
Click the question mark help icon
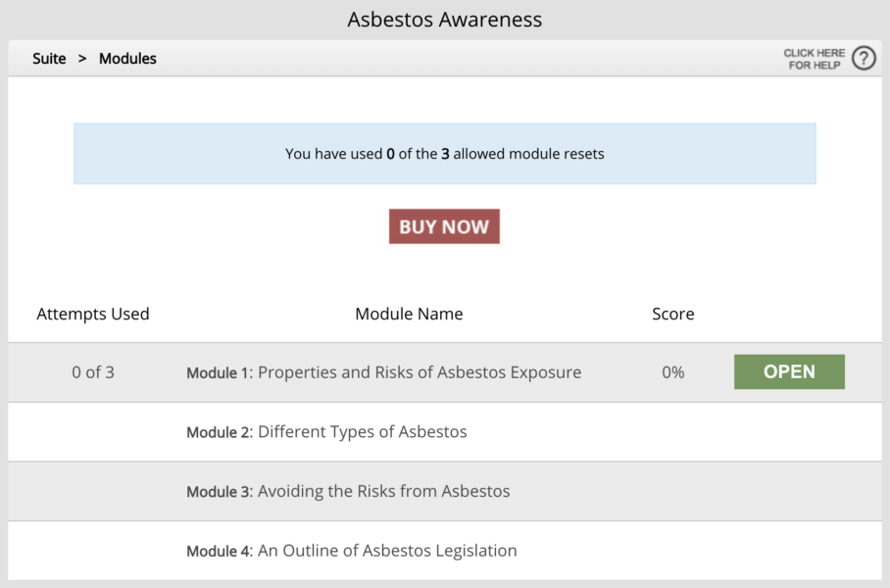pyautogui.click(x=864, y=58)
